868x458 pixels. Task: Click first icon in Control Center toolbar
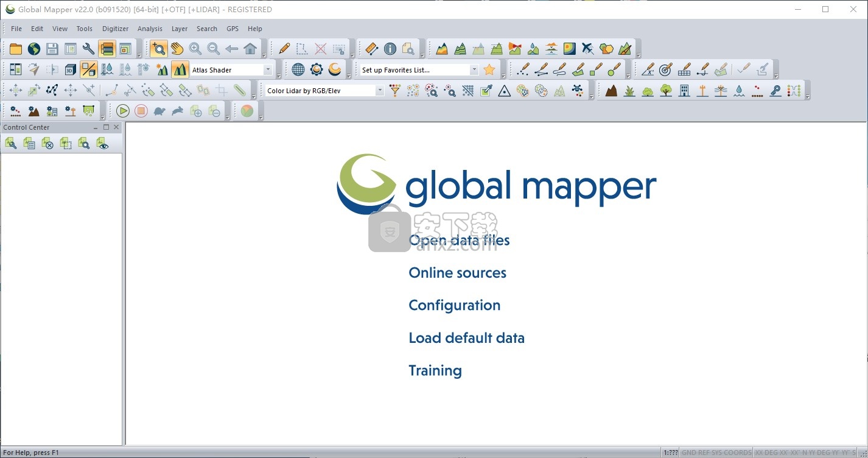tap(11, 143)
